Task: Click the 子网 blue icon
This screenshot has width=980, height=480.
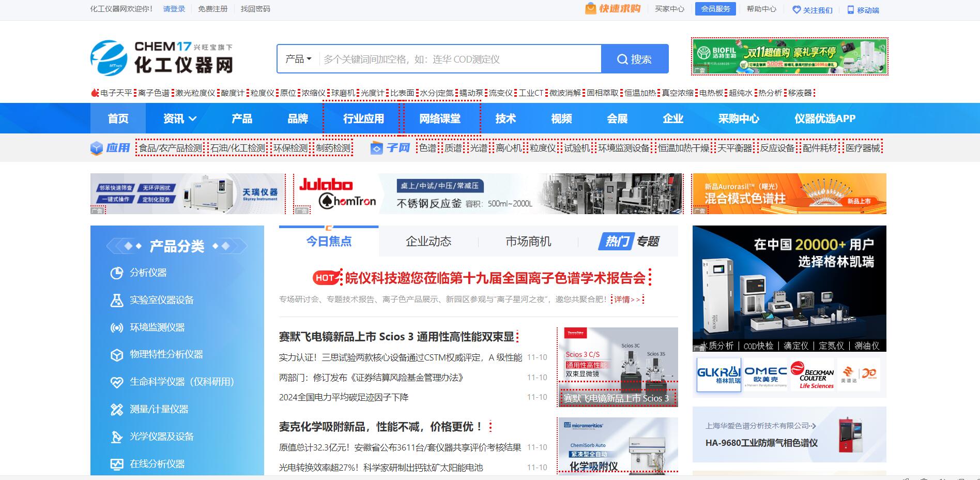Action: click(377, 148)
